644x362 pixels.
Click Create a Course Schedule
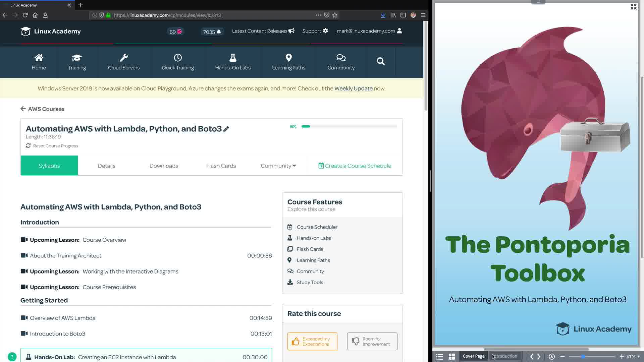(355, 166)
